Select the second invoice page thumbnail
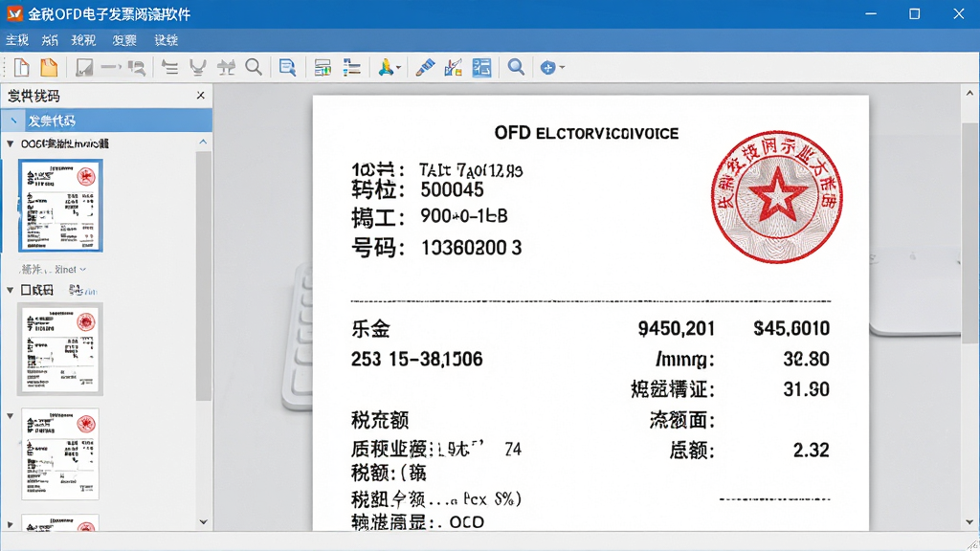980x551 pixels. [x=60, y=349]
